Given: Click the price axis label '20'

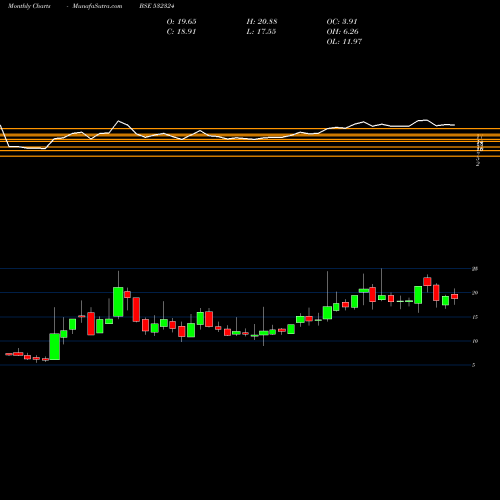Looking at the screenshot, I should click(x=475, y=293).
